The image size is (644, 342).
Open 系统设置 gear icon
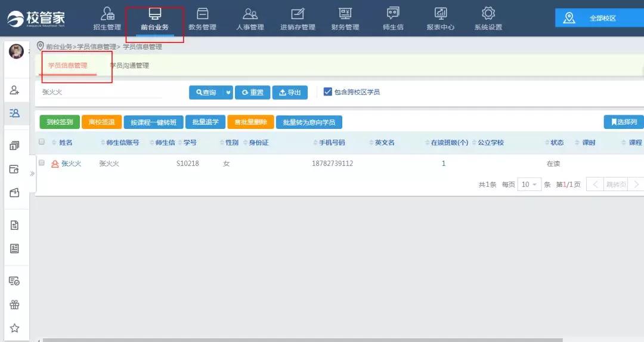(x=488, y=19)
